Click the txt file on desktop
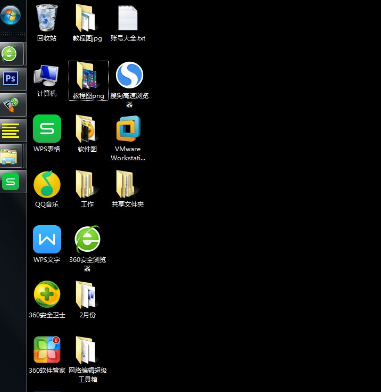 pos(128,23)
